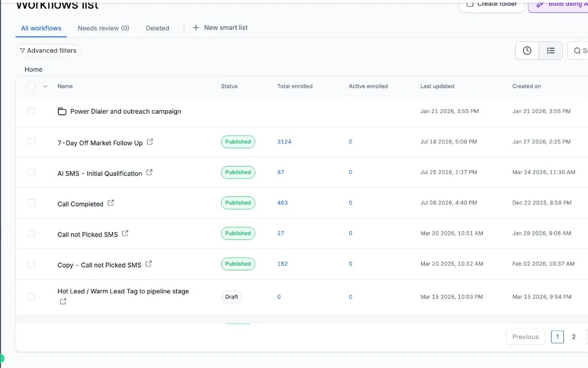This screenshot has height=368, width=588.
Task: Check the 7-Day Off Market Follow Up row
Action: 32,142
